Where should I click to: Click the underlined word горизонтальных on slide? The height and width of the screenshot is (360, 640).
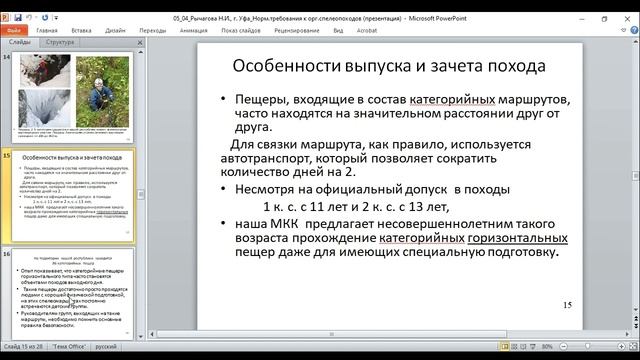518,238
